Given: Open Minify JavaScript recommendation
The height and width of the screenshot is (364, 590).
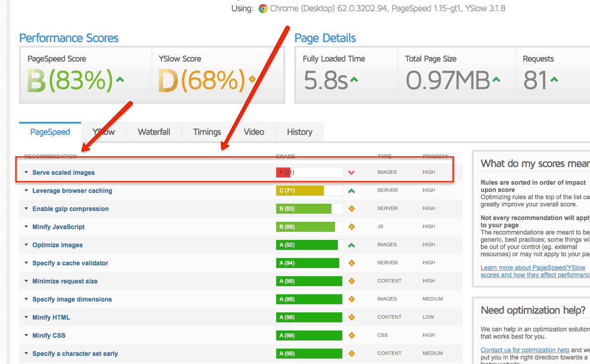Looking at the screenshot, I should point(58,227).
